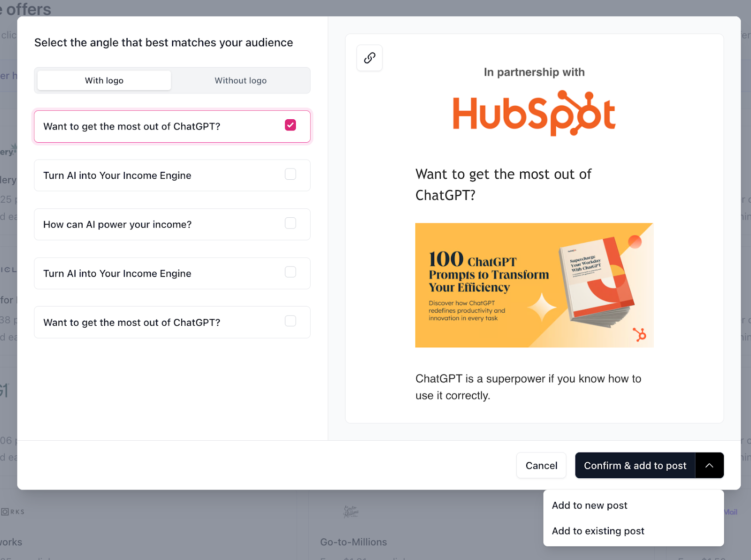Click 'Confirm & add to post' button
751x560 pixels.
pos(635,465)
